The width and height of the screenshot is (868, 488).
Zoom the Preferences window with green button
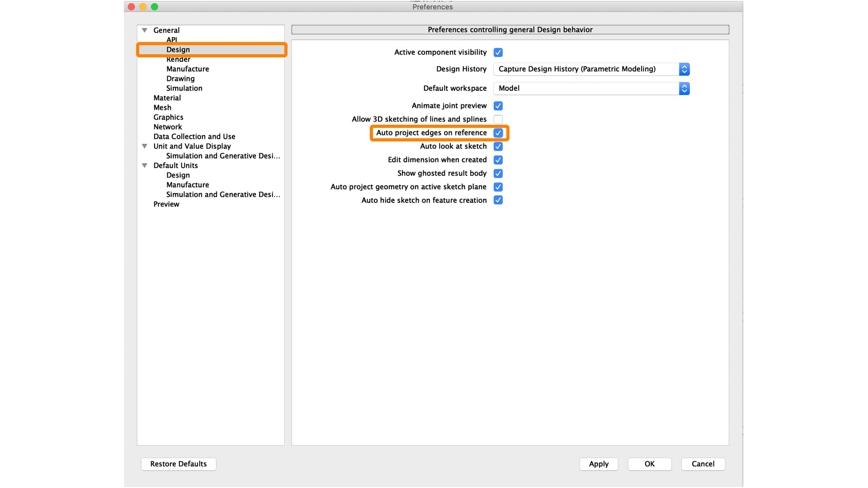(x=155, y=7)
